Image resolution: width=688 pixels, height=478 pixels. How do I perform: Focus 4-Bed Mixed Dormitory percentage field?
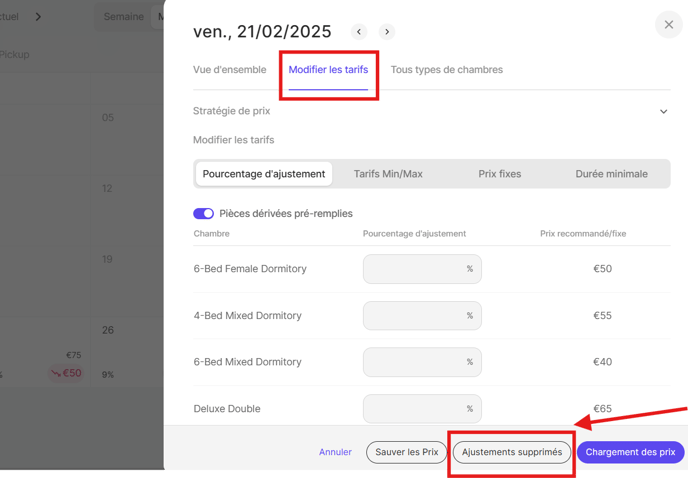[x=415, y=316]
